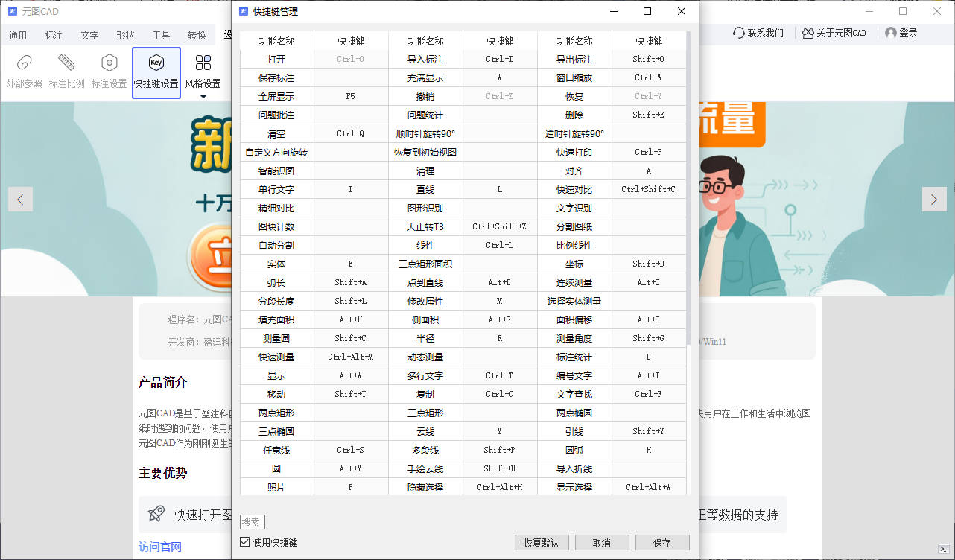Image resolution: width=955 pixels, height=560 pixels.
Task: Select the 快捷键设置 Key icon
Action: (x=156, y=63)
